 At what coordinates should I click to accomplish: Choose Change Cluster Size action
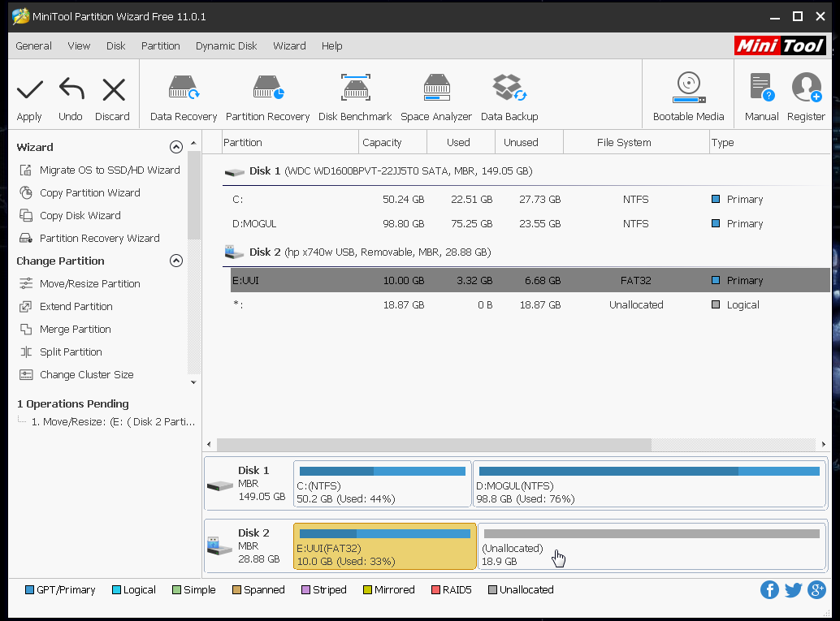pos(76,375)
